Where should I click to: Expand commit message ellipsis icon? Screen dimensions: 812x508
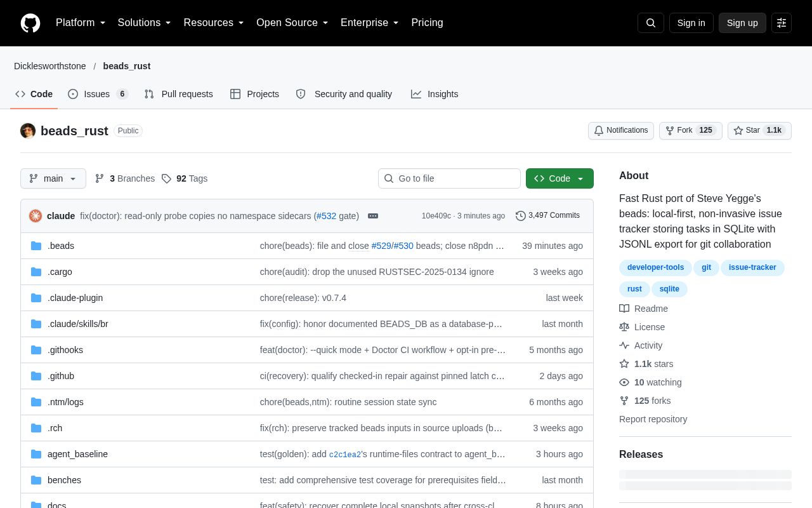pos(373,216)
